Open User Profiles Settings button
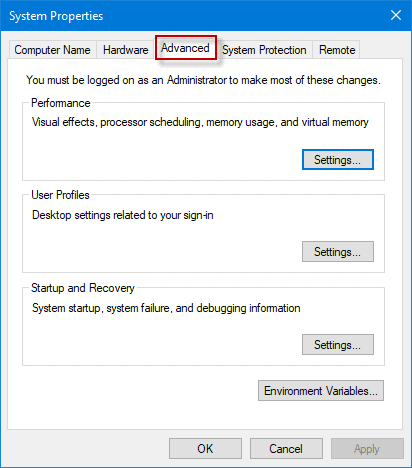412x468 pixels. (x=338, y=252)
